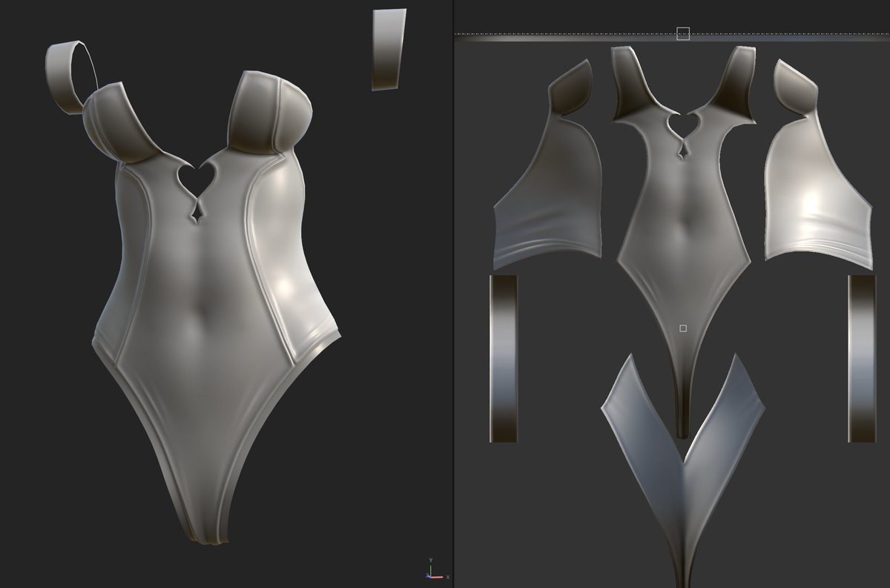Select the right vertical strap pattern strip
Viewport: 890px width, 588px height.
(862, 359)
